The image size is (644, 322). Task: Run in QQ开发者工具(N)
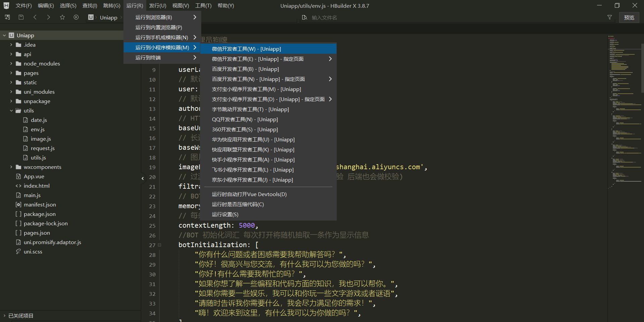[x=268, y=119]
